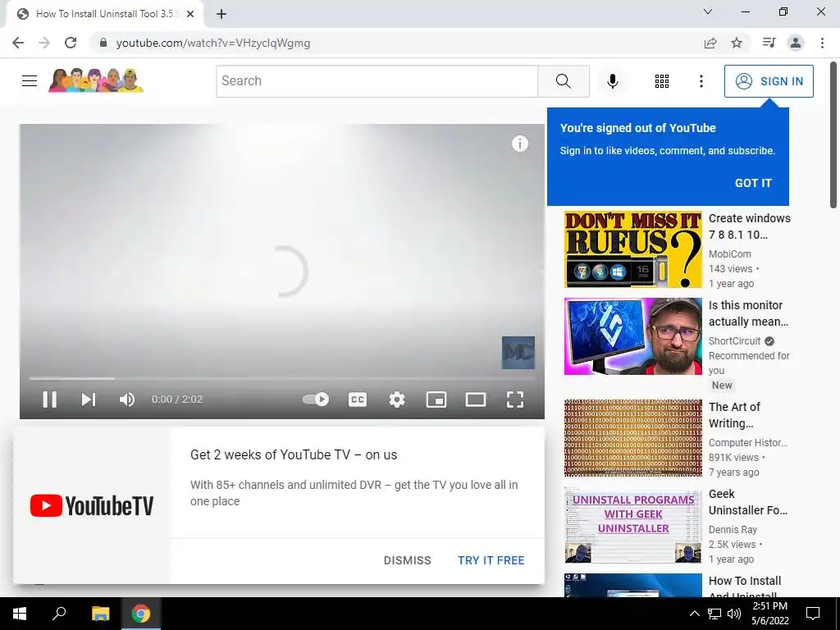The height and width of the screenshot is (630, 840).
Task: Click the address bar URL
Action: [213, 43]
